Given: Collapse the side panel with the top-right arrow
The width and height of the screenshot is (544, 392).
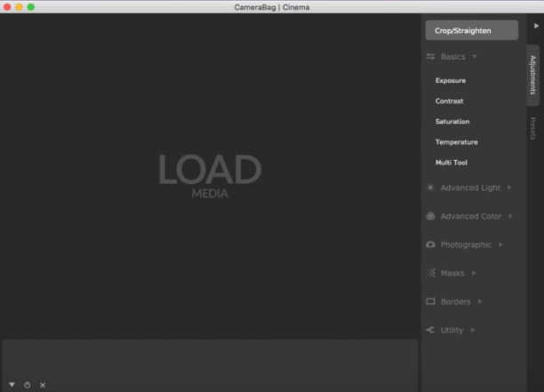Looking at the screenshot, I should point(536,26).
